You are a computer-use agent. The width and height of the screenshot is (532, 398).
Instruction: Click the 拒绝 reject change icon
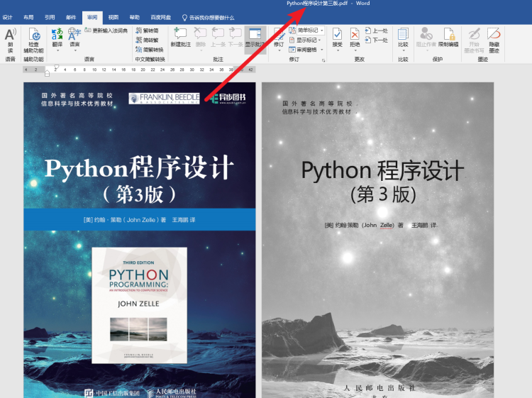pyautogui.click(x=356, y=38)
